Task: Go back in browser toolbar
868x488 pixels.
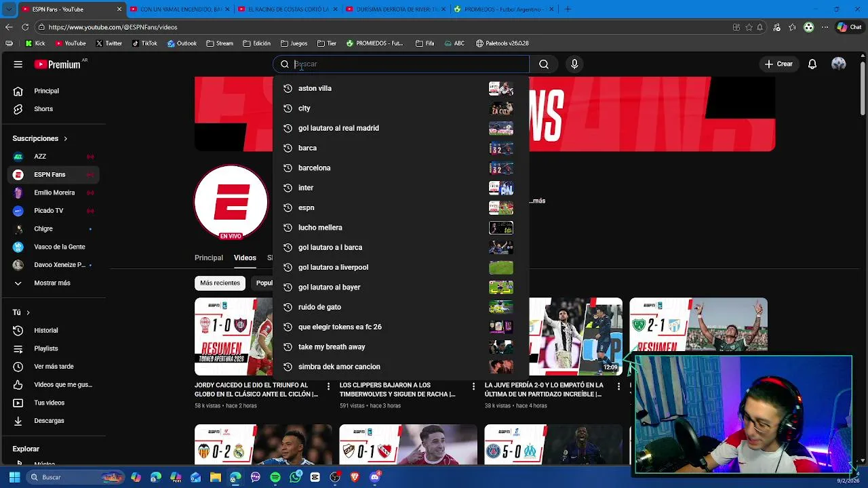Action: (x=9, y=27)
